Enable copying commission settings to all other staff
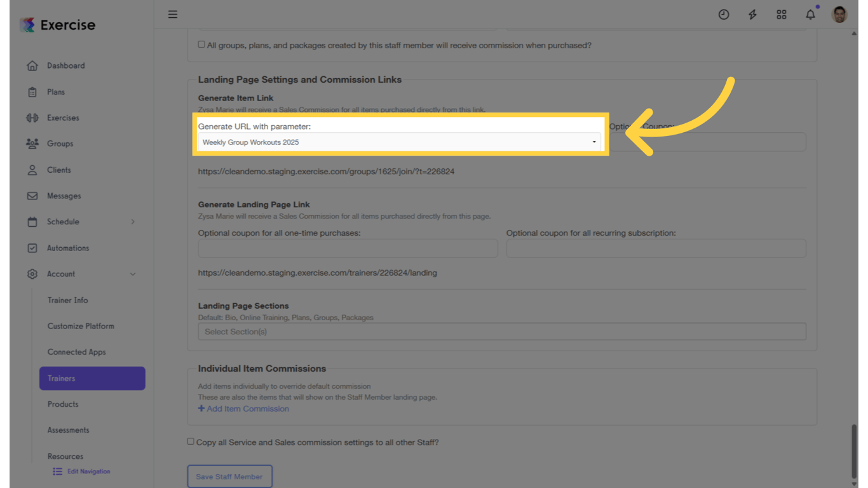The image size is (868, 488). coord(191,441)
